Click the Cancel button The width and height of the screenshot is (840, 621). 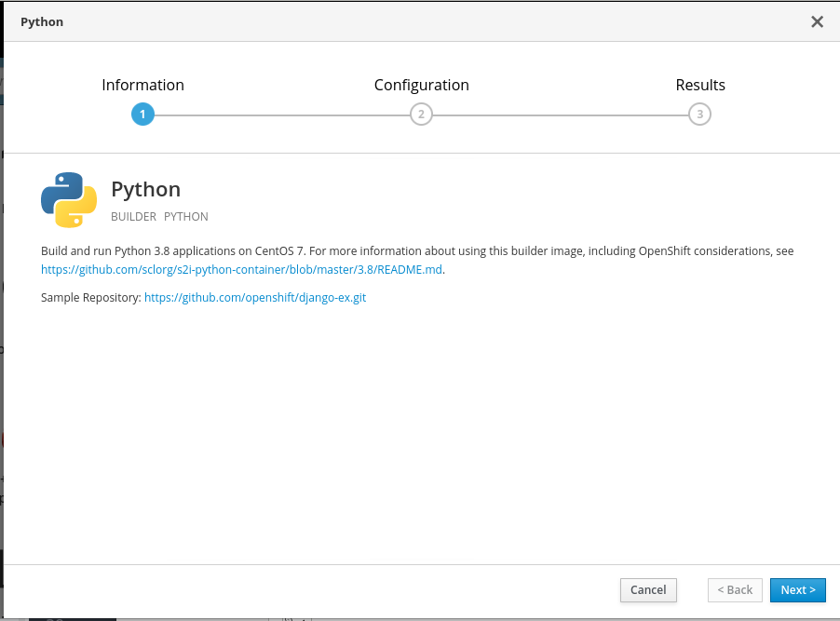[648, 590]
